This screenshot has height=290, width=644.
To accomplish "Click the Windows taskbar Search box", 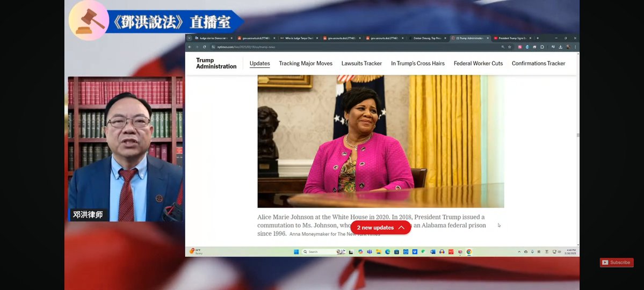I will [x=324, y=252].
